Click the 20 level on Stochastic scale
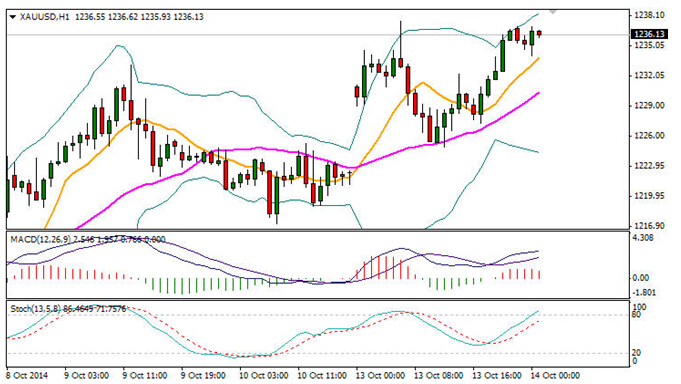Image resolution: width=681 pixels, height=384 pixels. pyautogui.click(x=636, y=353)
